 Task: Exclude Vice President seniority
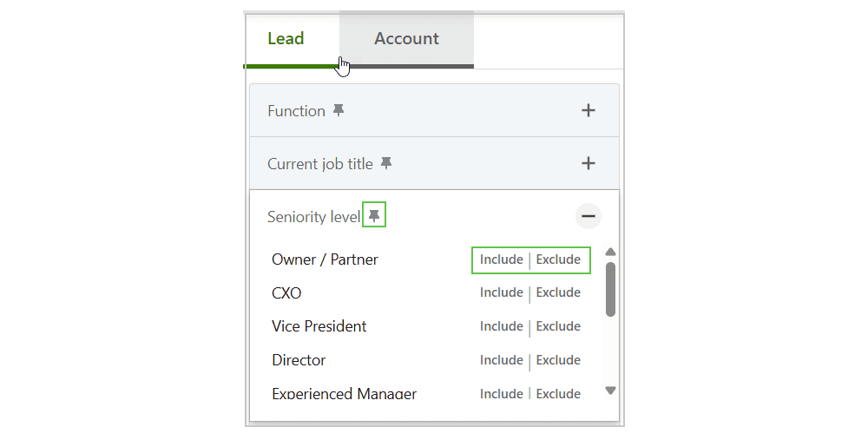coord(558,326)
